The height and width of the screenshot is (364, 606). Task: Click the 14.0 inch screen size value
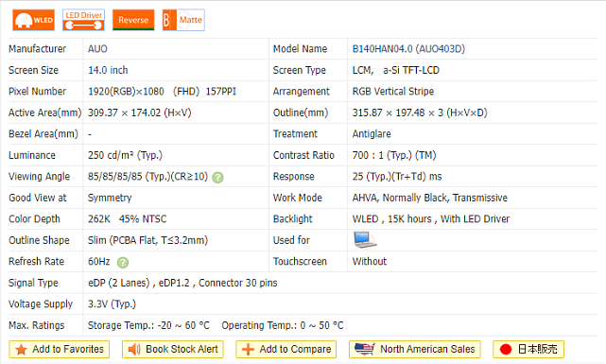(x=108, y=70)
